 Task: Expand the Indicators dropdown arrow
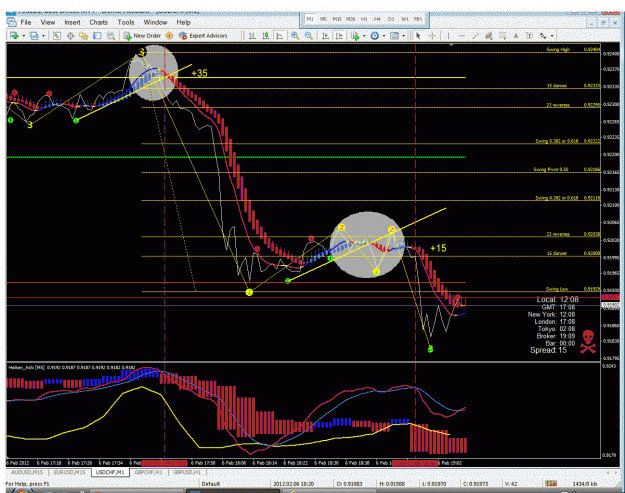click(364, 36)
